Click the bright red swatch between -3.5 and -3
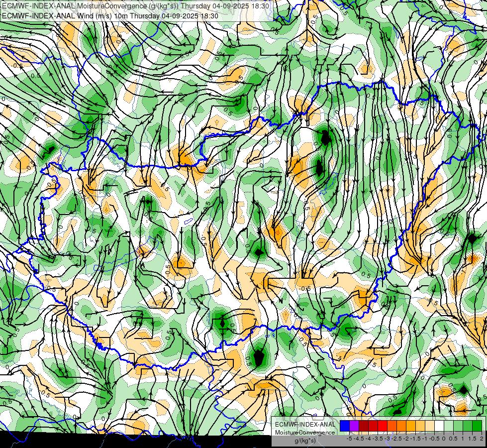This screenshot has width=487, height=448. coord(383,426)
